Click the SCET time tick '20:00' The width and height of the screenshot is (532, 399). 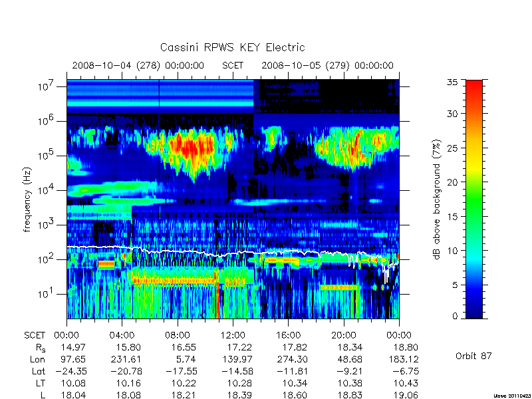(344, 336)
